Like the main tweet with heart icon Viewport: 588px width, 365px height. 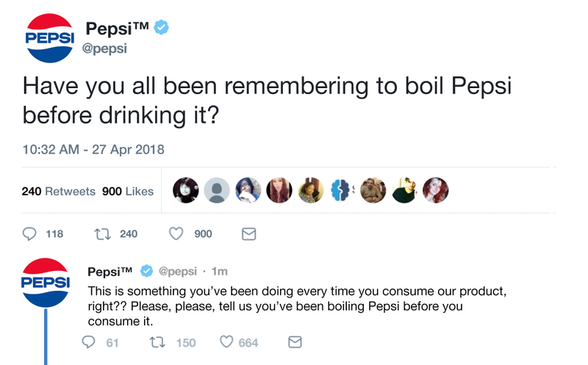pyautogui.click(x=176, y=234)
